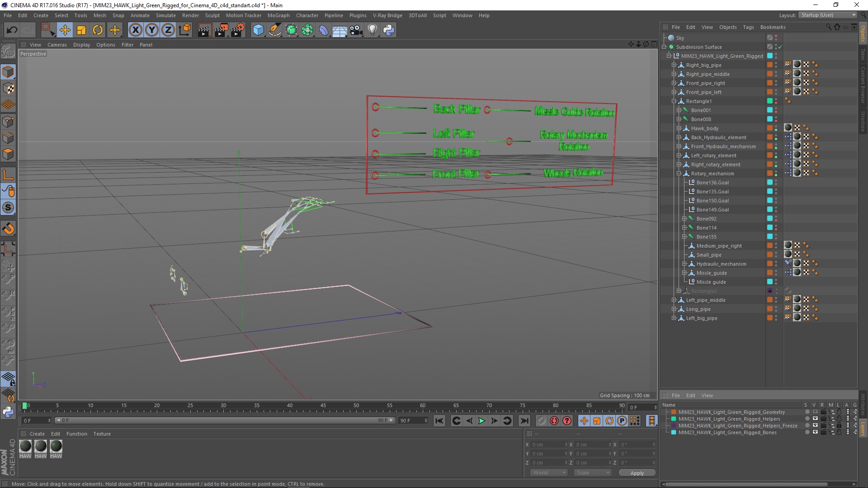This screenshot has width=868, height=488.
Task: Click the Floor environment icon
Action: coord(340,30)
